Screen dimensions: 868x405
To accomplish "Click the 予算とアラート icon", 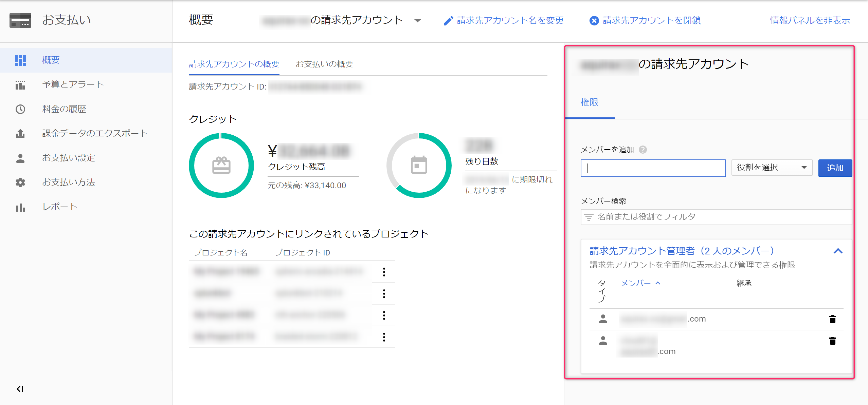I will (x=20, y=85).
